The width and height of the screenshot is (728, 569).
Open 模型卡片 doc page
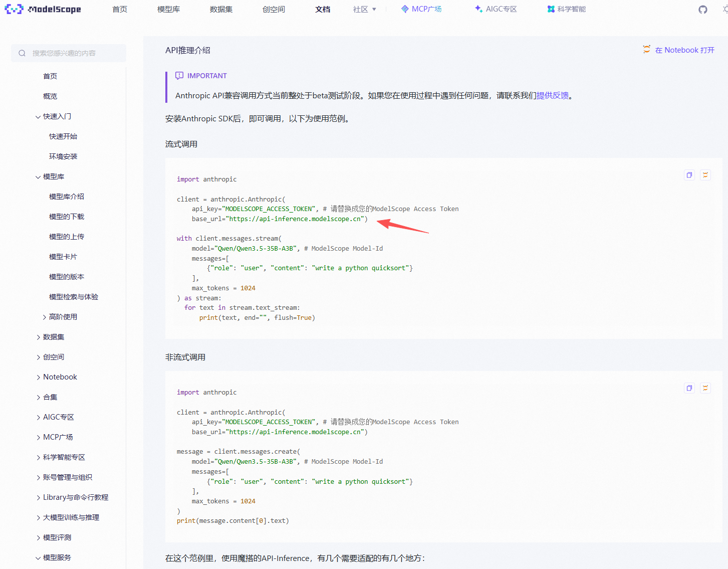63,257
